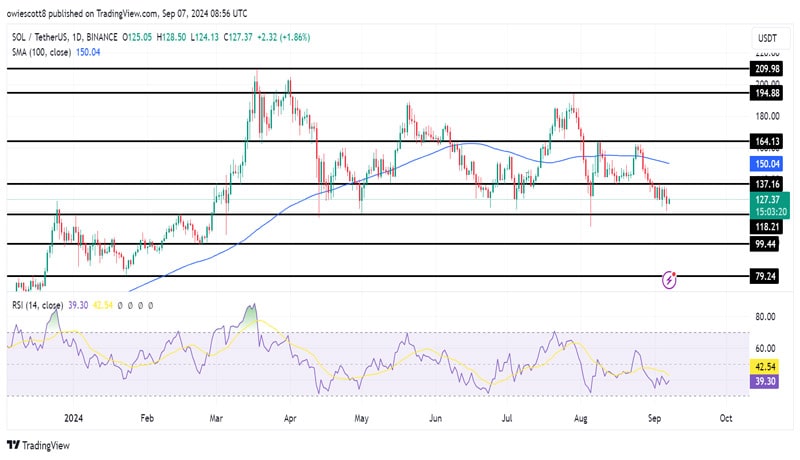Click the high value H128.50 in header
This screenshot has height=460, width=800.
coord(171,37)
